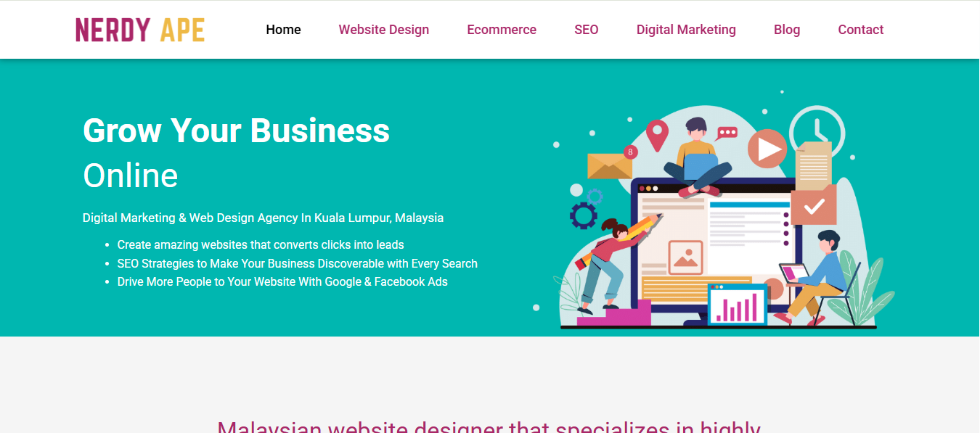Screen dimensions: 980x433
Task: Click the pink bar chart graphic
Action: (738, 305)
